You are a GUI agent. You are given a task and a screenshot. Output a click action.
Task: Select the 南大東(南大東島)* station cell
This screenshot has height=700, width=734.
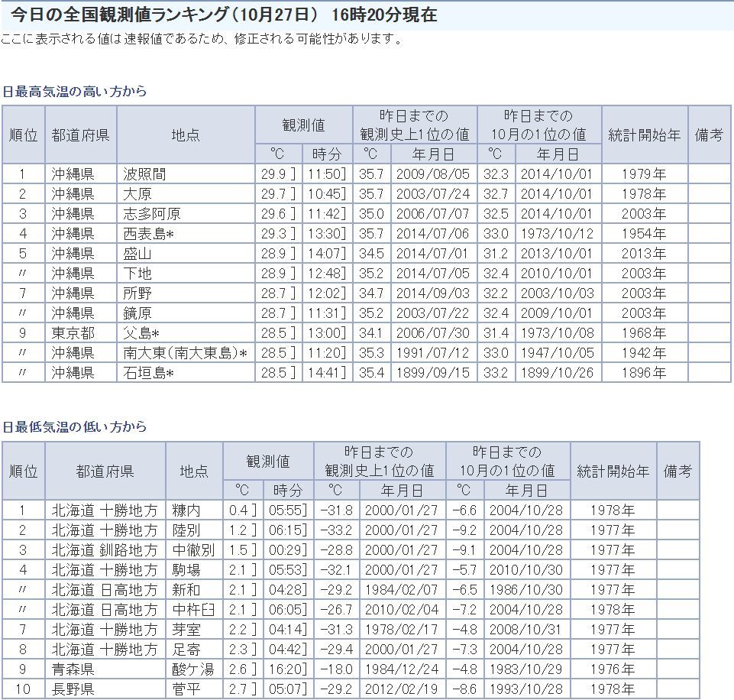click(186, 353)
